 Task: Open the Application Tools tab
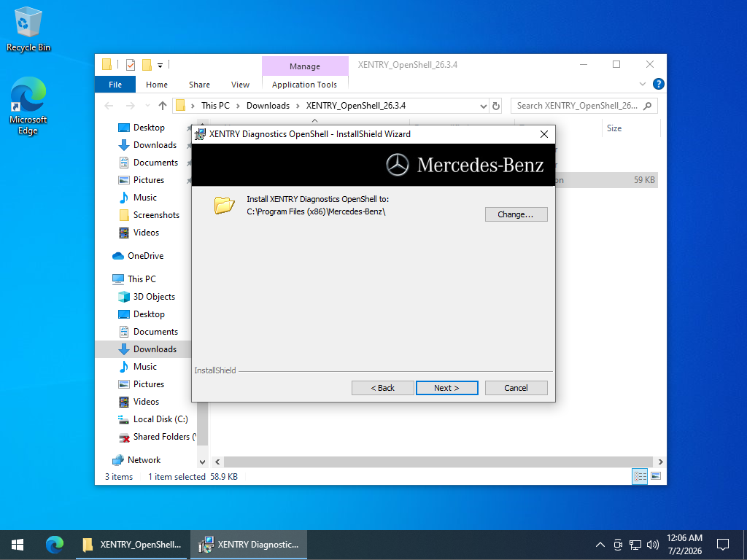(x=304, y=85)
